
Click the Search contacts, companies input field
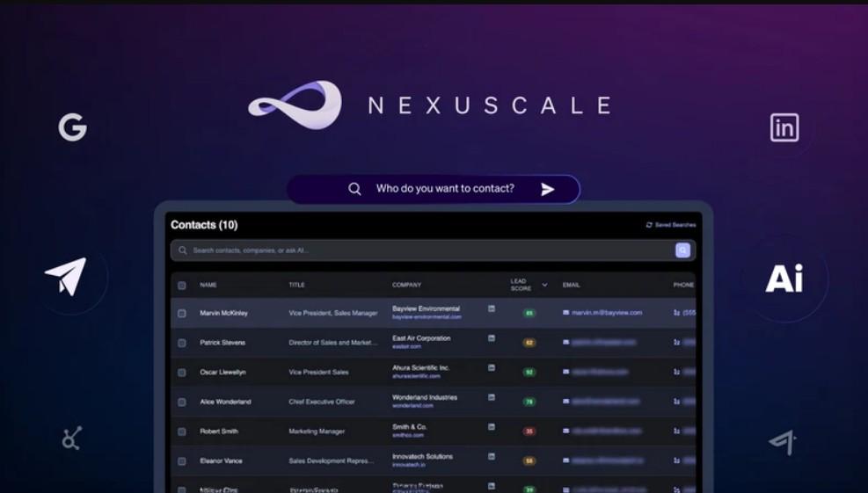pyautogui.click(x=422, y=250)
